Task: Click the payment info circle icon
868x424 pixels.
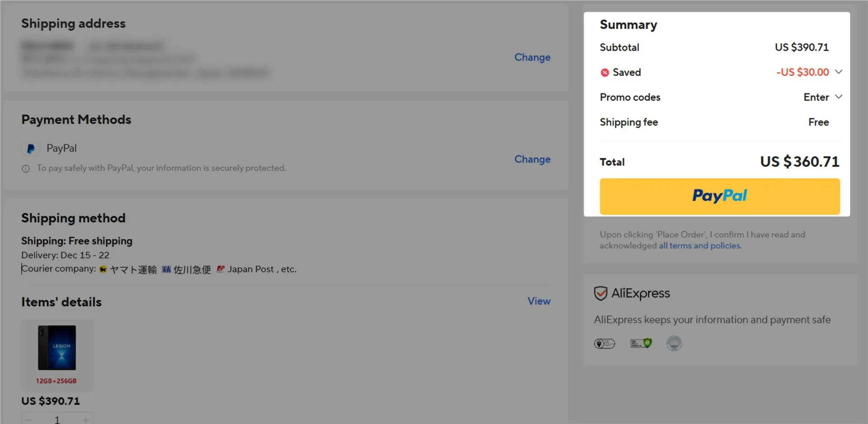Action: 26,169
